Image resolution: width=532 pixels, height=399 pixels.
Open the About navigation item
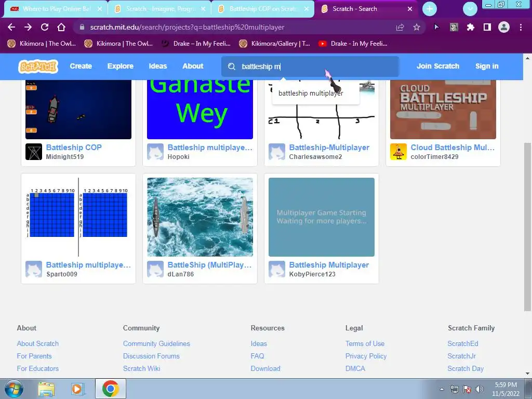(193, 66)
